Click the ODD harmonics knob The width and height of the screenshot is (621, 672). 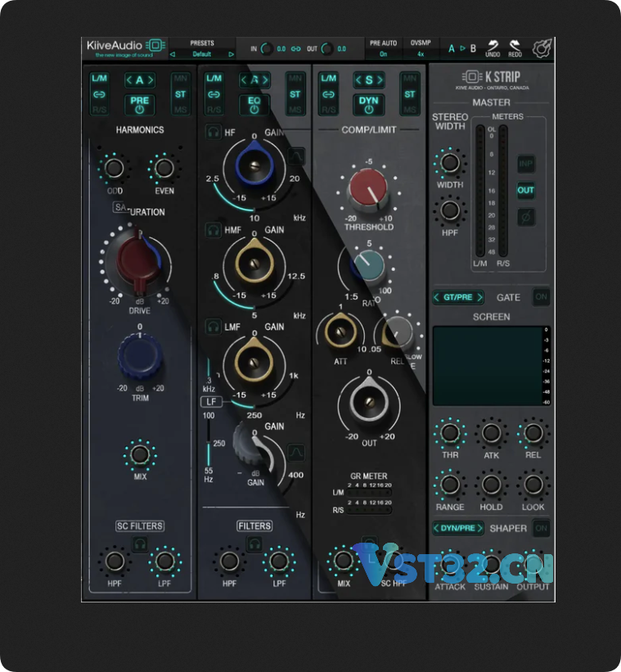[114, 168]
